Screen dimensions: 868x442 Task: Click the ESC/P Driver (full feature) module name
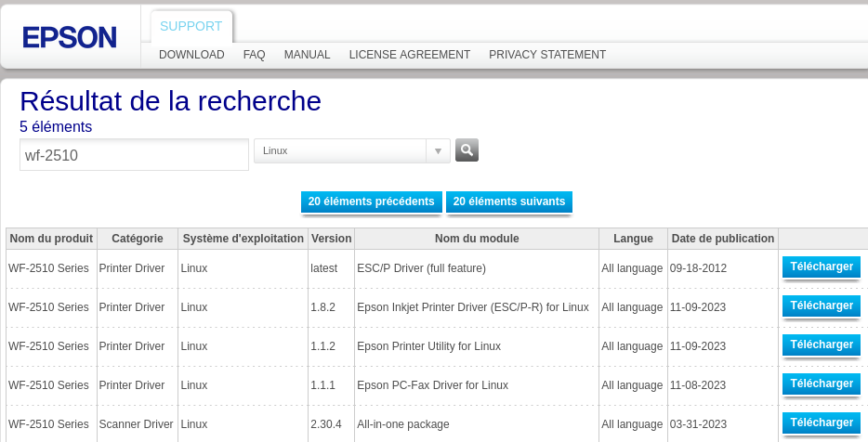pyautogui.click(x=421, y=268)
